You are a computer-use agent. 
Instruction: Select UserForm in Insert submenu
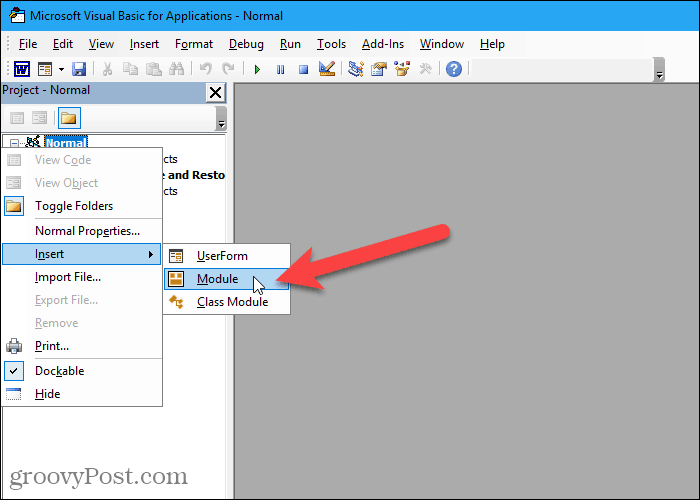click(227, 256)
